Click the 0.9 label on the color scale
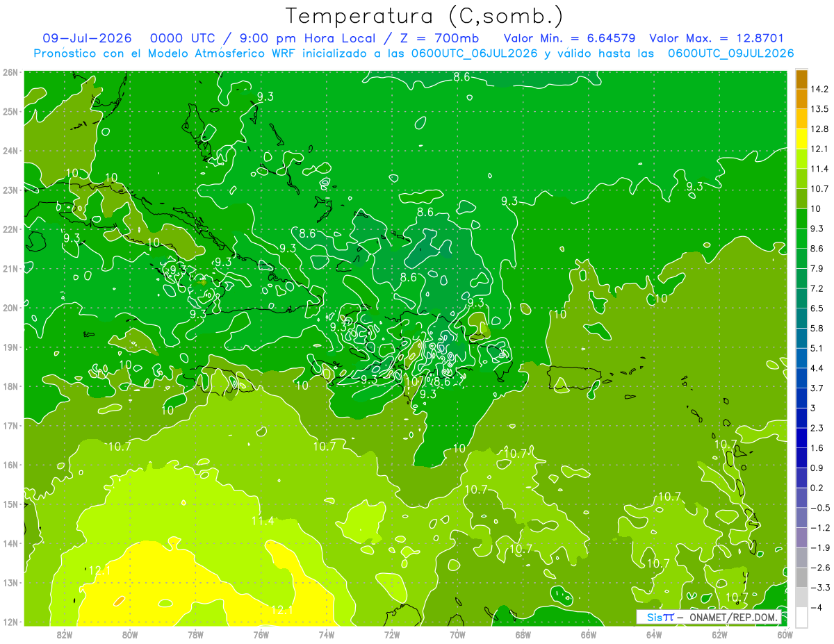Screen dimensions: 834x644 click(817, 468)
